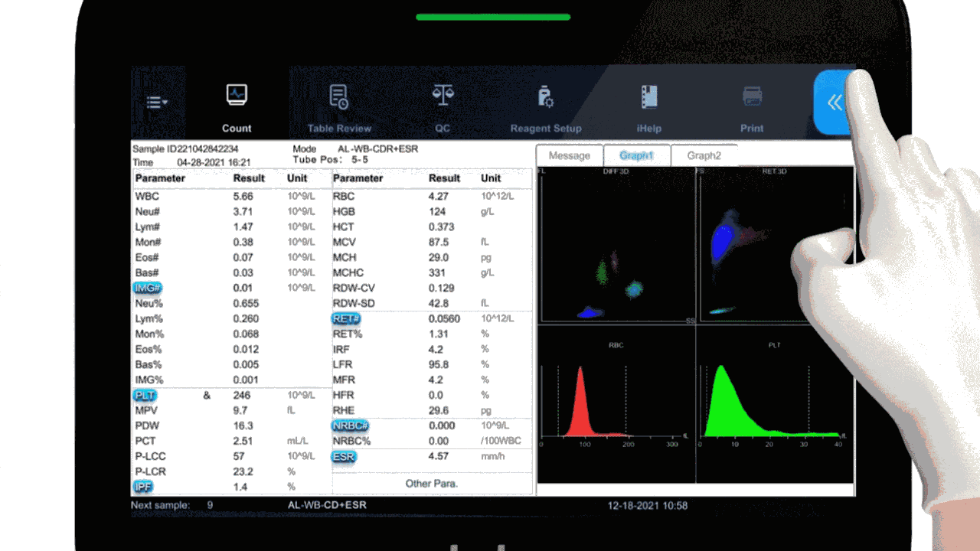Open Table Review icon
The width and height of the screenshot is (980, 551).
point(339,97)
